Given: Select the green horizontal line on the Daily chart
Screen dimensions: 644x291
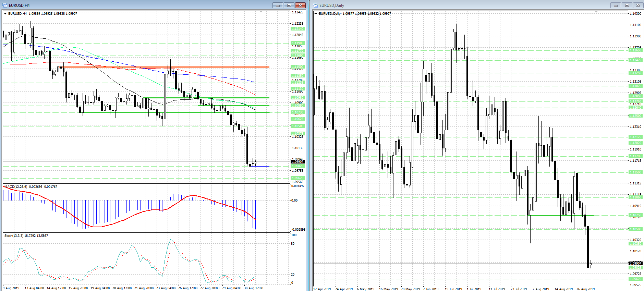Looking at the screenshot, I should [560, 215].
